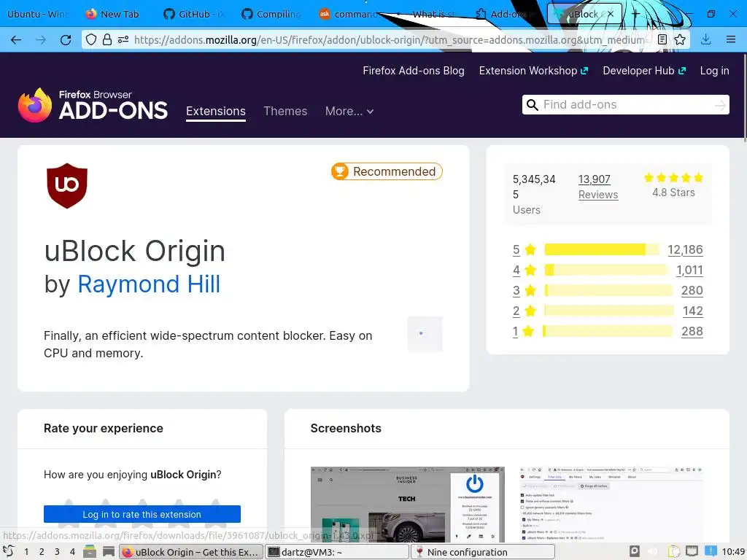Open author Raymond Hill's profile link
This screenshot has width=747, height=560.
coord(149,284)
